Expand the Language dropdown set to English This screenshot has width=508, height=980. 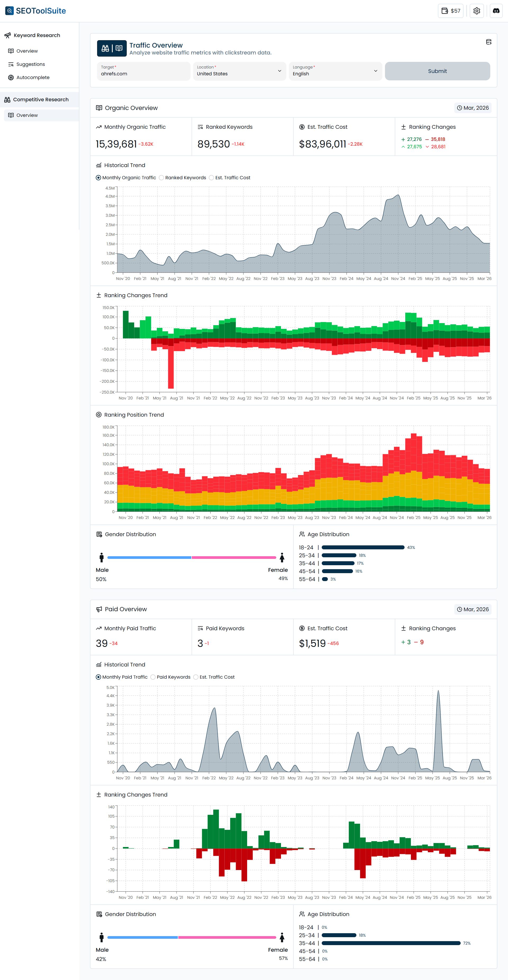[335, 71]
